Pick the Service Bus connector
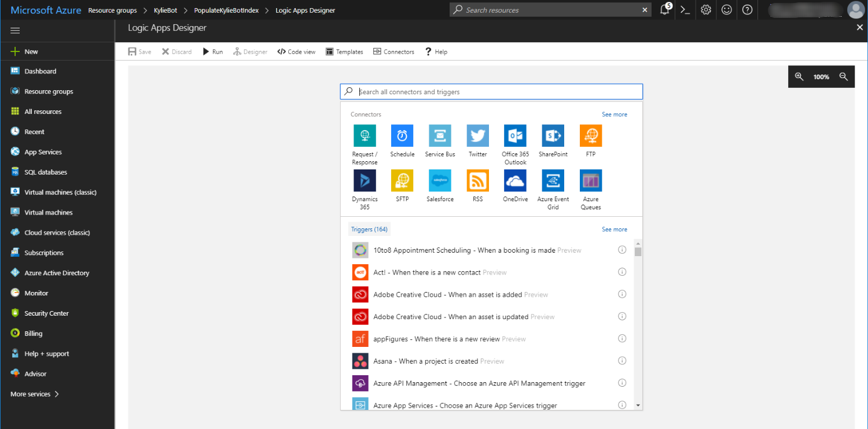Screen dimensions: 868x429 440,136
